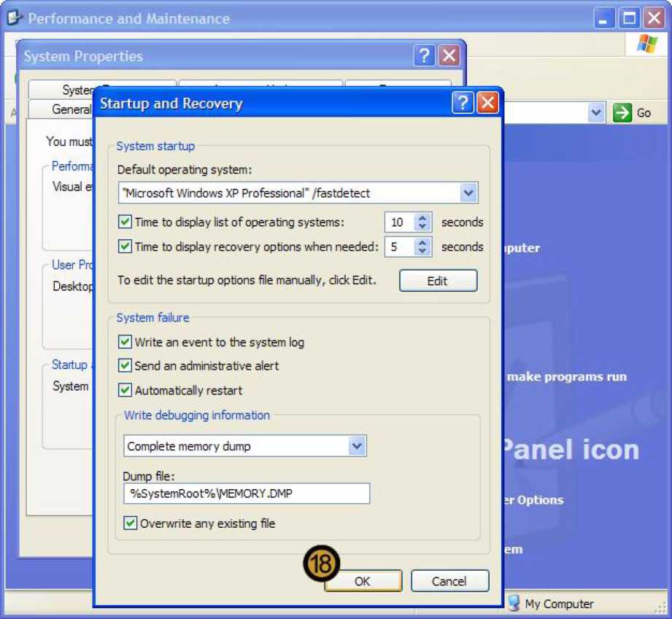Minimize the Performance and Maintenance window
Image resolution: width=672 pixels, height=619 pixels.
(604, 18)
